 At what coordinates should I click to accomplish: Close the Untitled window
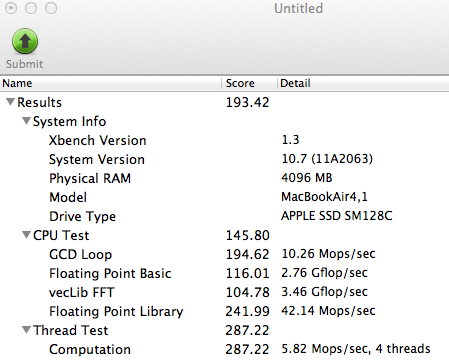point(11,8)
